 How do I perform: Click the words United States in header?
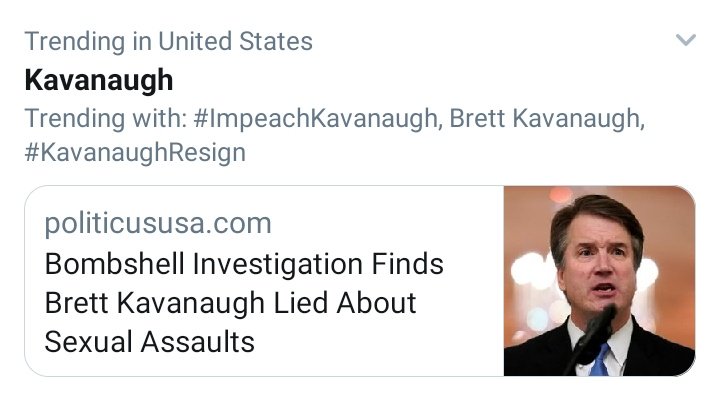236,41
